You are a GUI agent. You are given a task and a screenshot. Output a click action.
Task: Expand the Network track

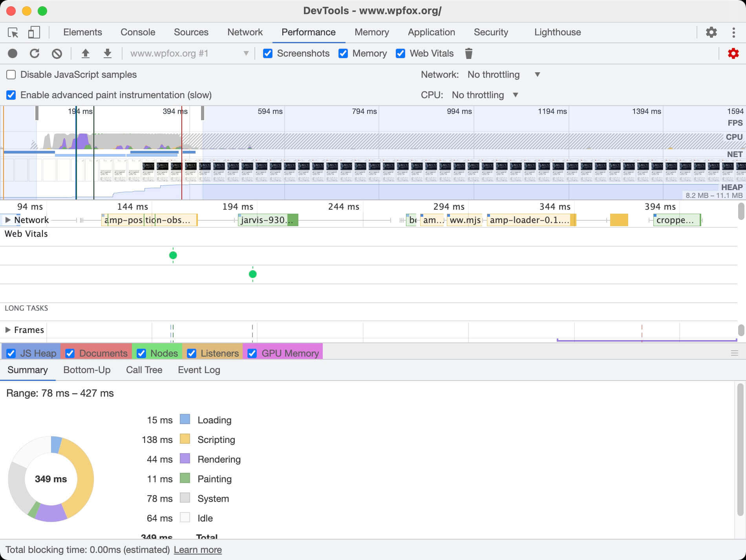click(x=7, y=220)
